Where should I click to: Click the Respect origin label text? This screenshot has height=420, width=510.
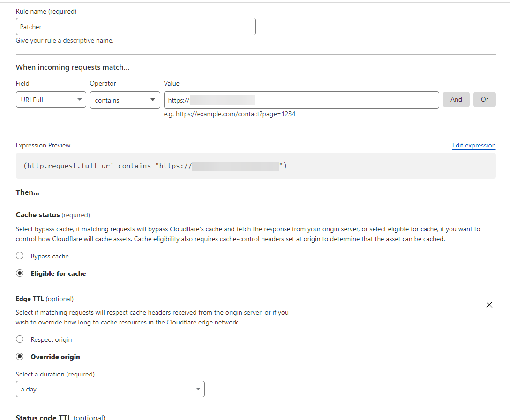pyautogui.click(x=52, y=339)
